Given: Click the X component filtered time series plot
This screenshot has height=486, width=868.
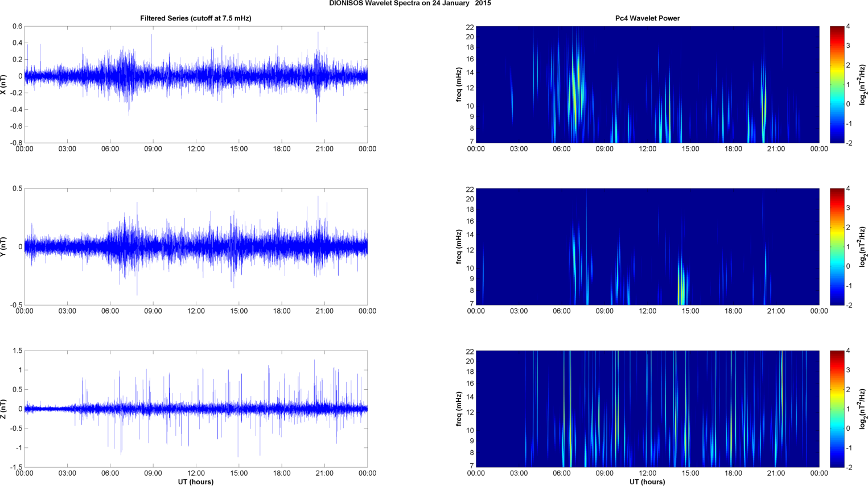Looking at the screenshot, I should point(196,85).
